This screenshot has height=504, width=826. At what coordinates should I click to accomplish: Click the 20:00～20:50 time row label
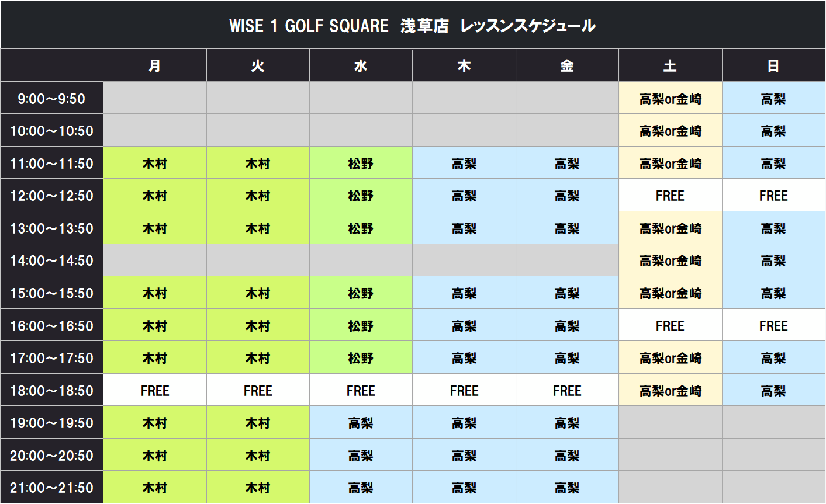coord(51,455)
